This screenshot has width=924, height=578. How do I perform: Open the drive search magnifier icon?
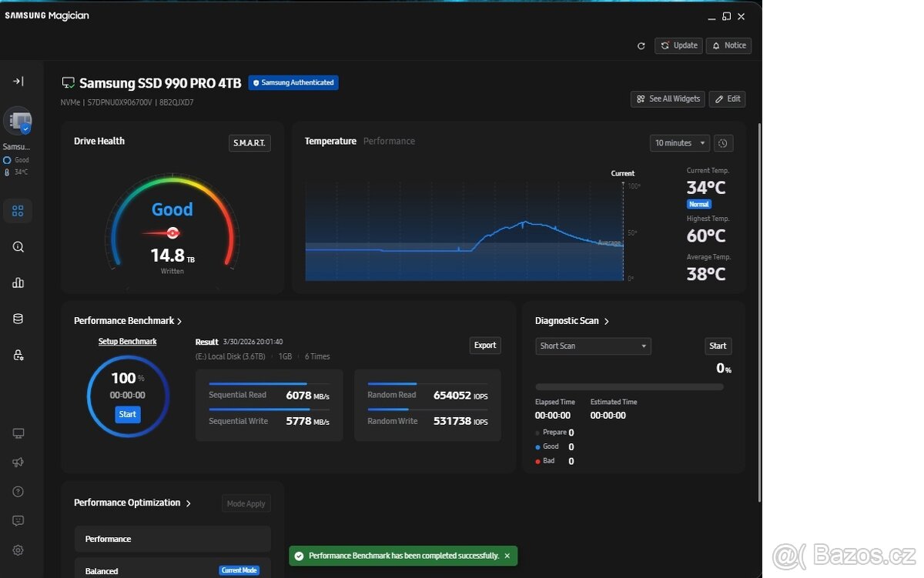coord(18,247)
